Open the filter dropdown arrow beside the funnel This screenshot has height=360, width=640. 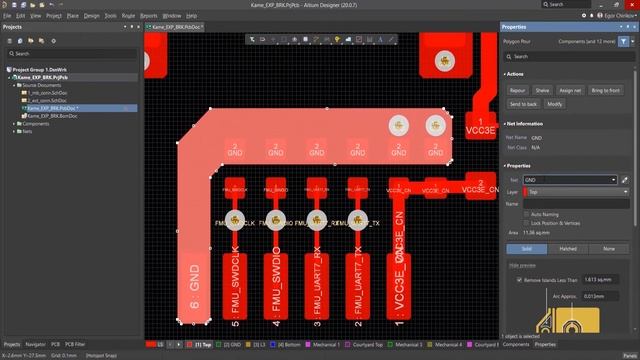633,41
